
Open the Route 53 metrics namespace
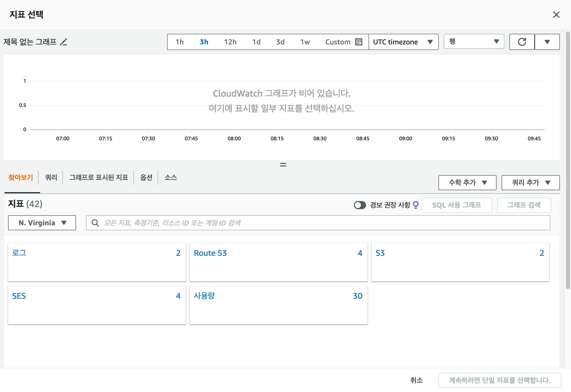point(210,253)
